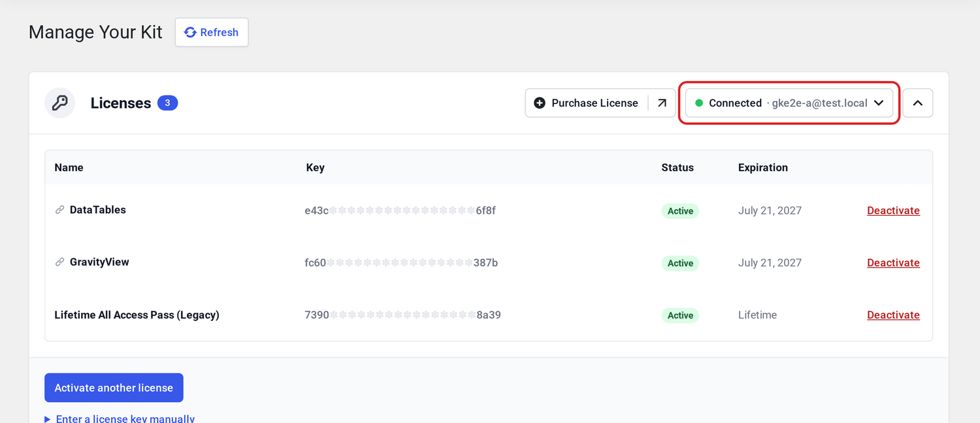Click the key starting with fc60

(x=401, y=263)
